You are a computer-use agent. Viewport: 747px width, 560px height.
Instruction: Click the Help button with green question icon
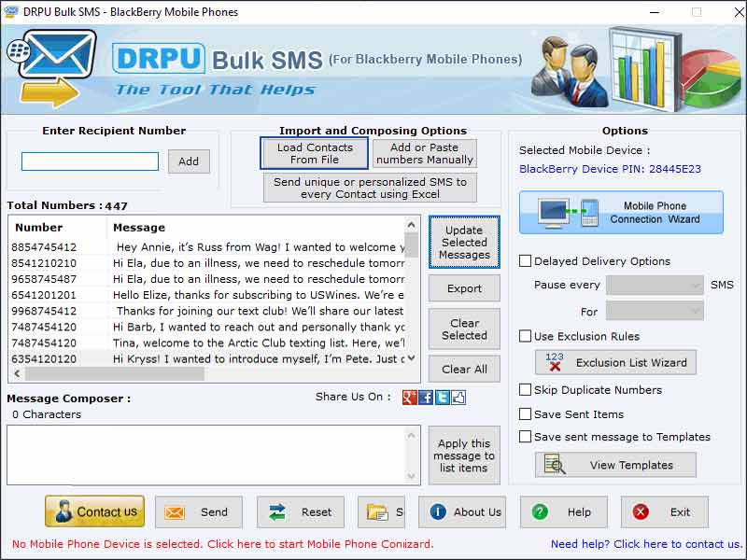coord(563,511)
